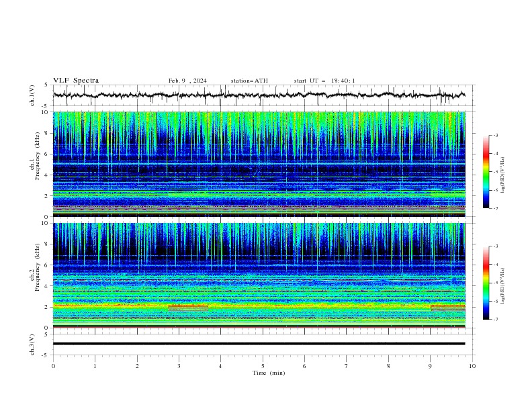Click the "-7" tick on upper color bar
This screenshot has width=532, height=411.
[495, 208]
